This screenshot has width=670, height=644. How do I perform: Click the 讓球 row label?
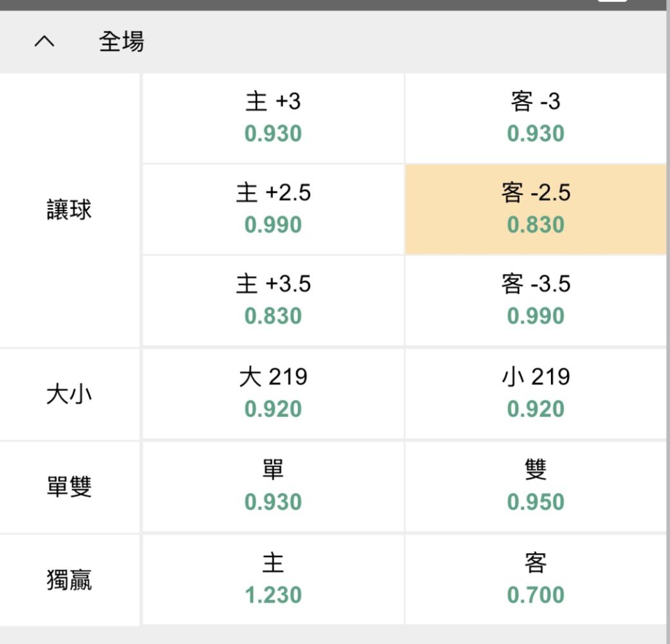69,210
